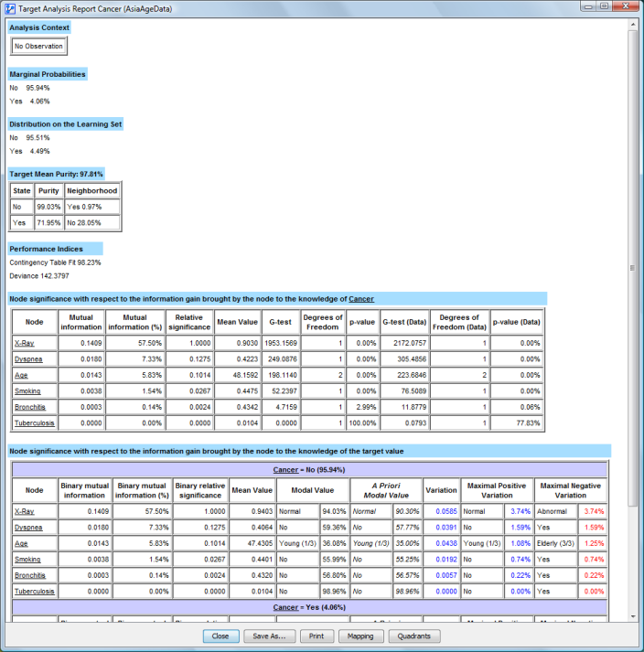The height and width of the screenshot is (652, 644).
Task: Click the Quadrants button
Action: [x=414, y=636]
